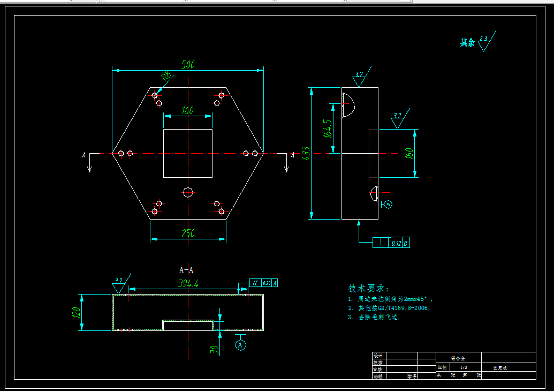Image resolution: width=554 pixels, height=392 pixels.
Task: Select the A-A section view title
Action: tap(186, 270)
